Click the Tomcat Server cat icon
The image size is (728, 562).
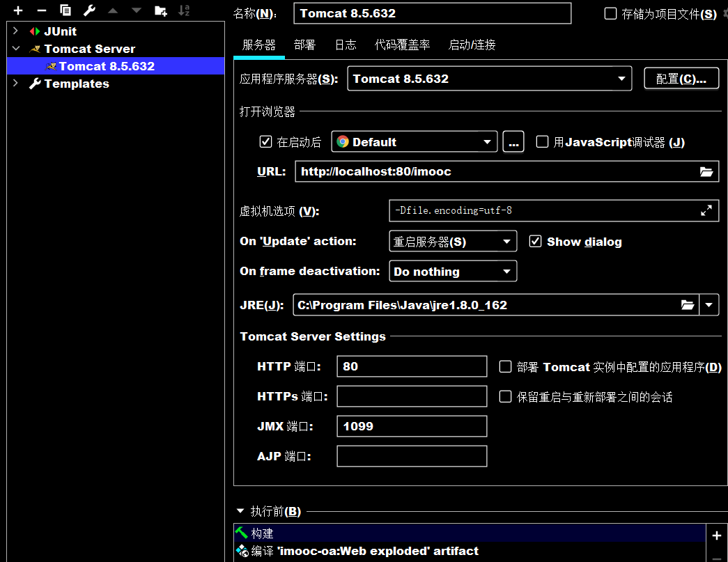pos(35,49)
